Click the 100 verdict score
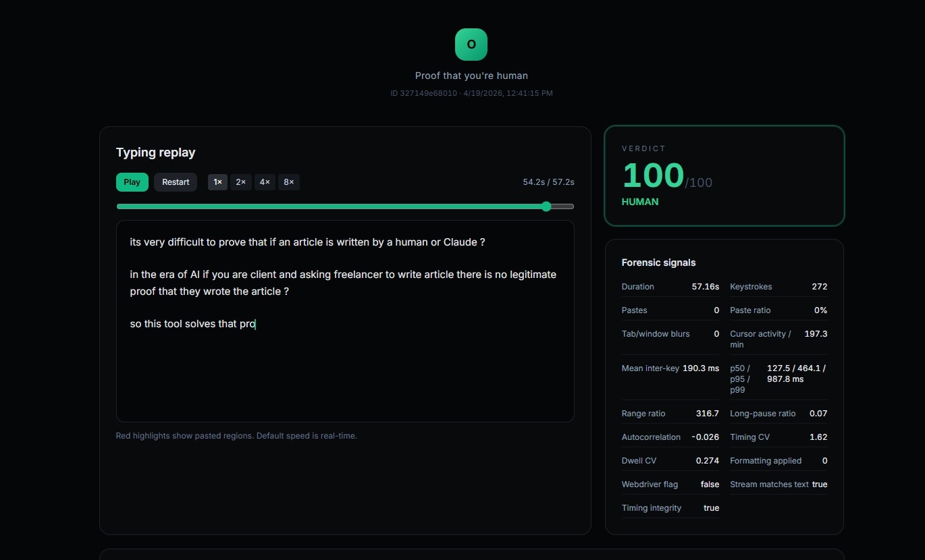 pyautogui.click(x=653, y=175)
